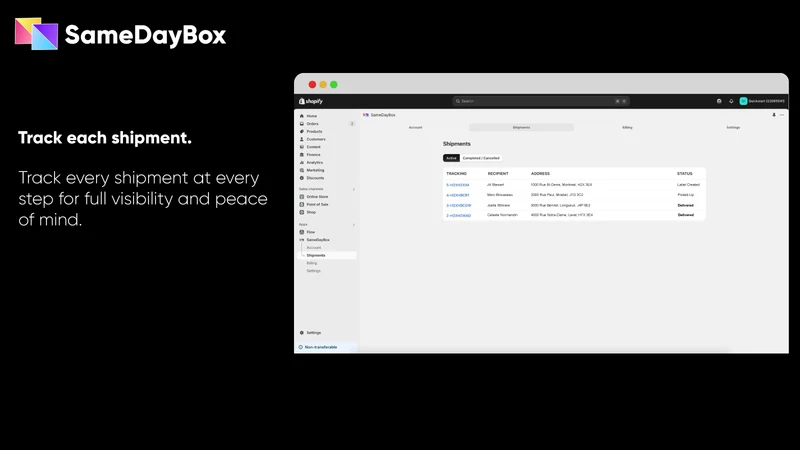
Task: Click the Delivered status in the Longueuil row
Action: click(x=685, y=205)
